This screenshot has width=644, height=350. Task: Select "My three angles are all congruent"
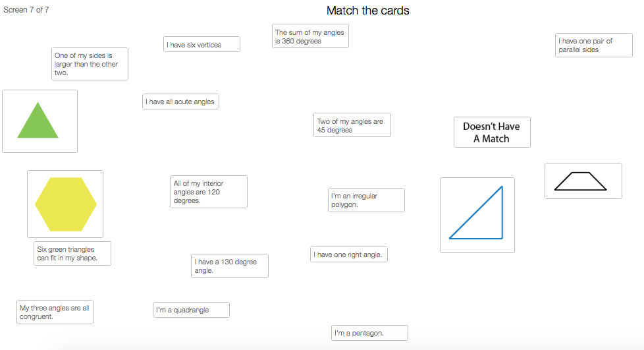click(x=55, y=312)
